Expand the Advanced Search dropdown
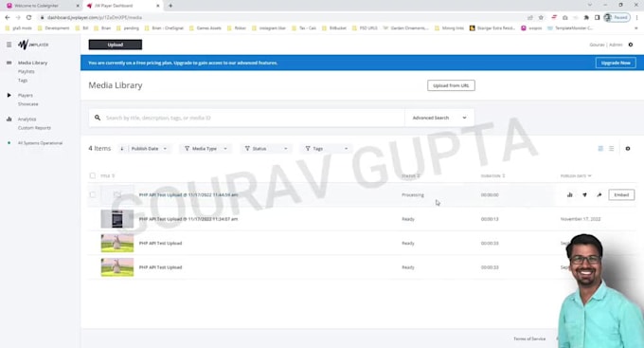The image size is (644, 348). click(x=439, y=118)
